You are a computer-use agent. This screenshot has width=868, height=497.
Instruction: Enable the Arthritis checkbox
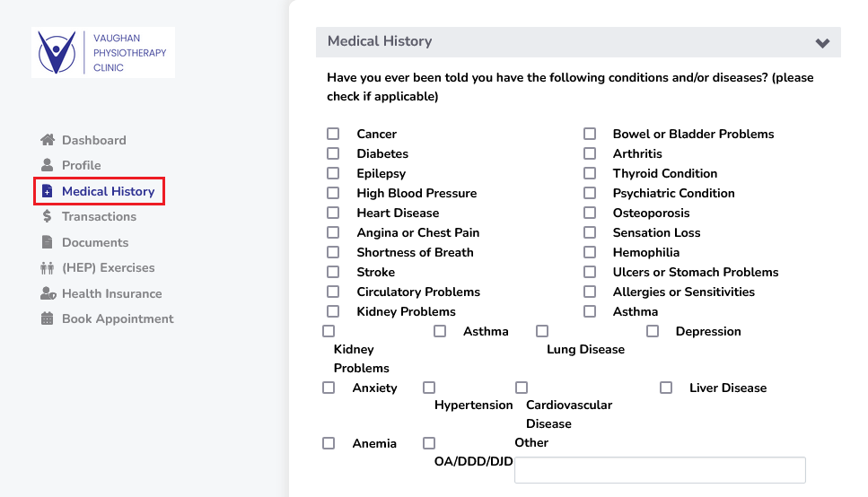[x=590, y=153]
